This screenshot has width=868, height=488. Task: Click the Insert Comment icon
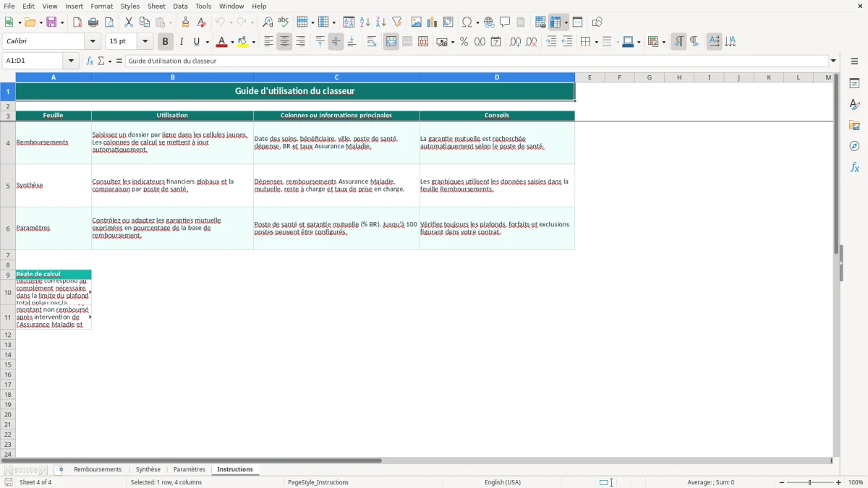pyautogui.click(x=505, y=22)
